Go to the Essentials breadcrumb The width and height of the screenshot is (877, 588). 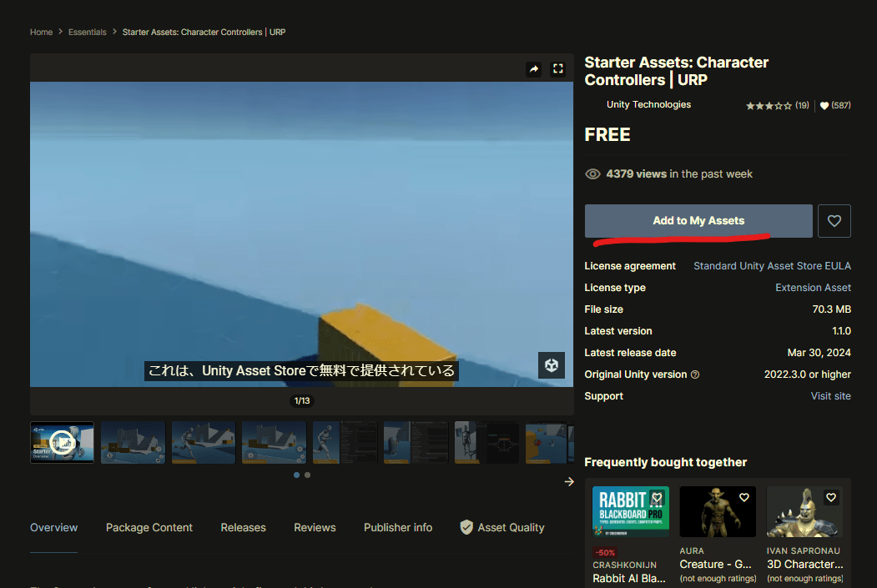(88, 33)
